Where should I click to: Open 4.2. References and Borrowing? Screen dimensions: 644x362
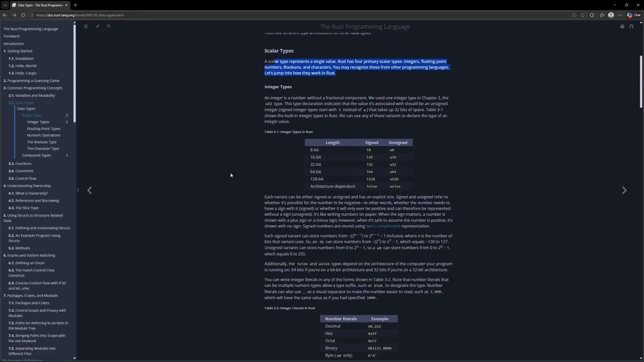[34, 201]
